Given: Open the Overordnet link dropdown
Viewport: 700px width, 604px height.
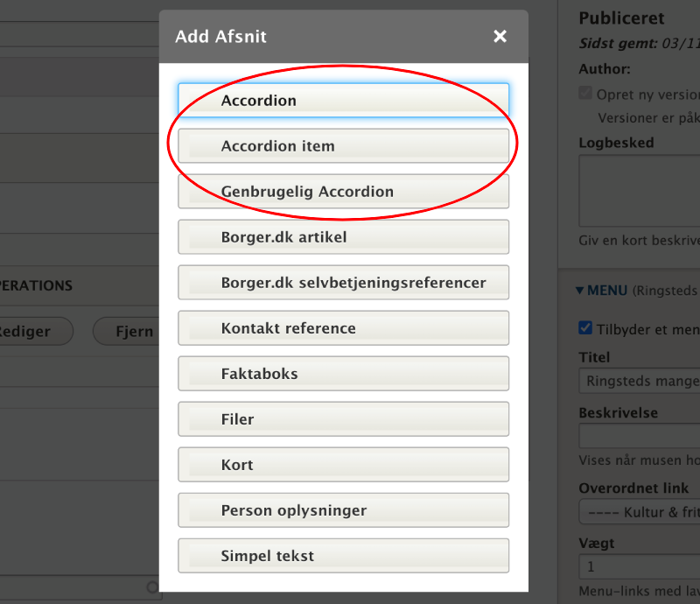Looking at the screenshot, I should pos(640,512).
